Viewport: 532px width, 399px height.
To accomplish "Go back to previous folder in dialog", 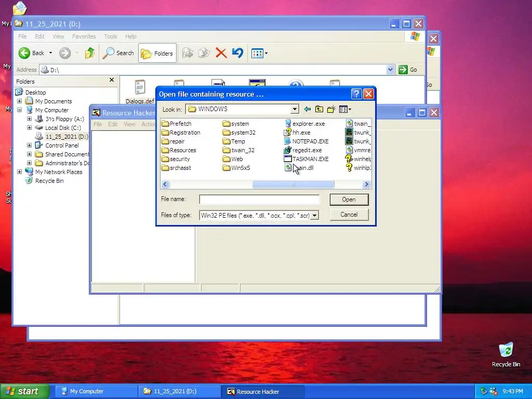I will (x=308, y=109).
